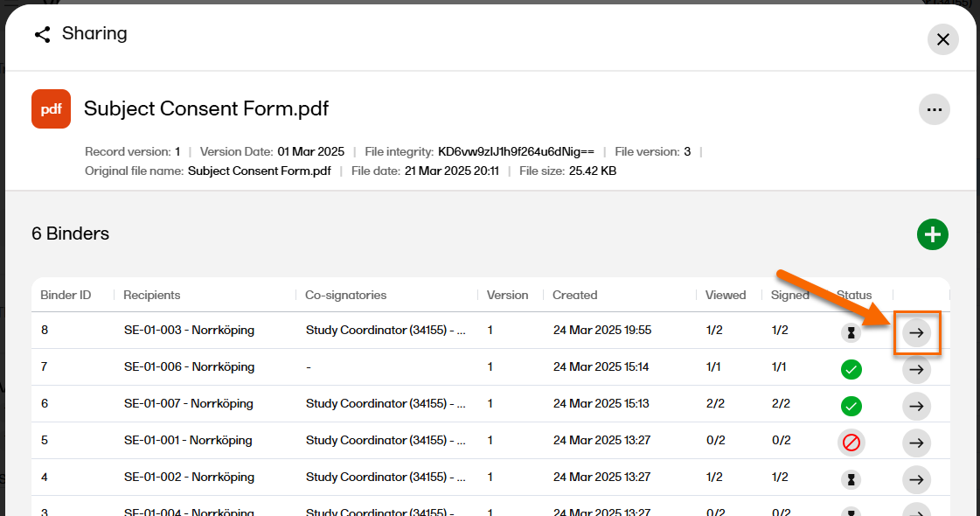The width and height of the screenshot is (980, 516).
Task: Open binder 4 arrow button
Action: click(916, 479)
